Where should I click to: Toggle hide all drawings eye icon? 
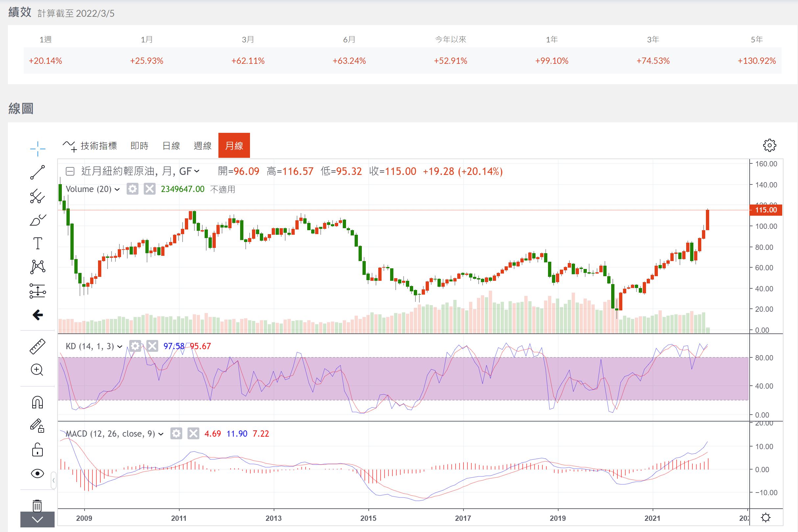[x=37, y=473]
